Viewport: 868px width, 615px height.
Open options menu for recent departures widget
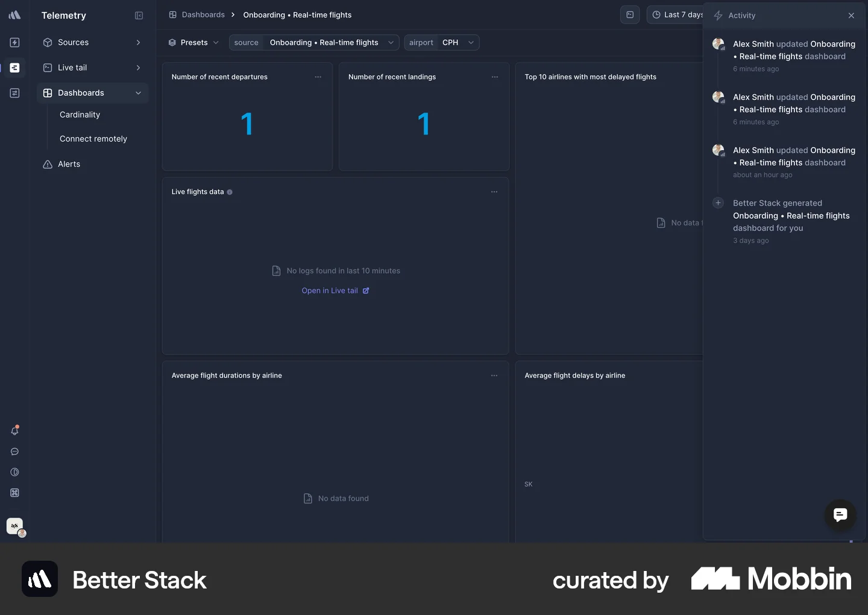[318, 77]
